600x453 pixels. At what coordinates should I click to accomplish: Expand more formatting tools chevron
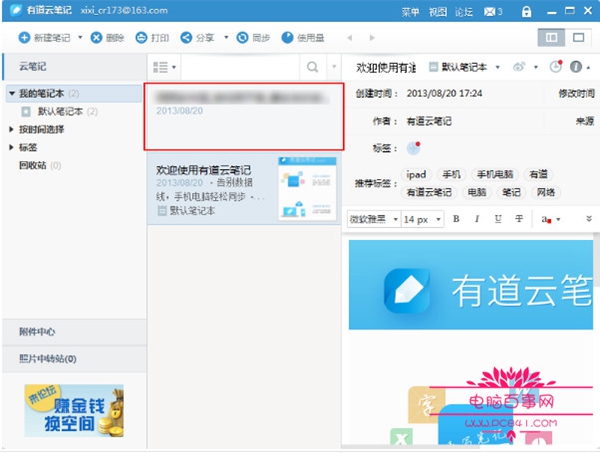coord(589,218)
